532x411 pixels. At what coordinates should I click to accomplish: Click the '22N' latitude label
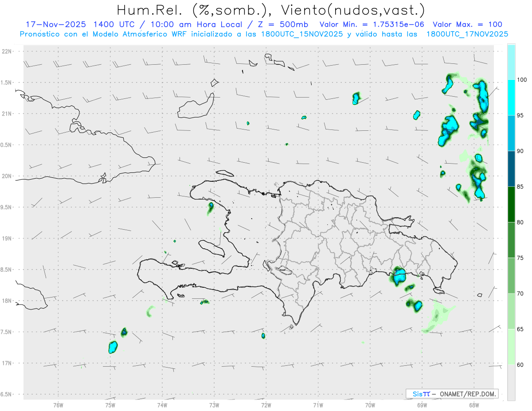(x=8, y=51)
